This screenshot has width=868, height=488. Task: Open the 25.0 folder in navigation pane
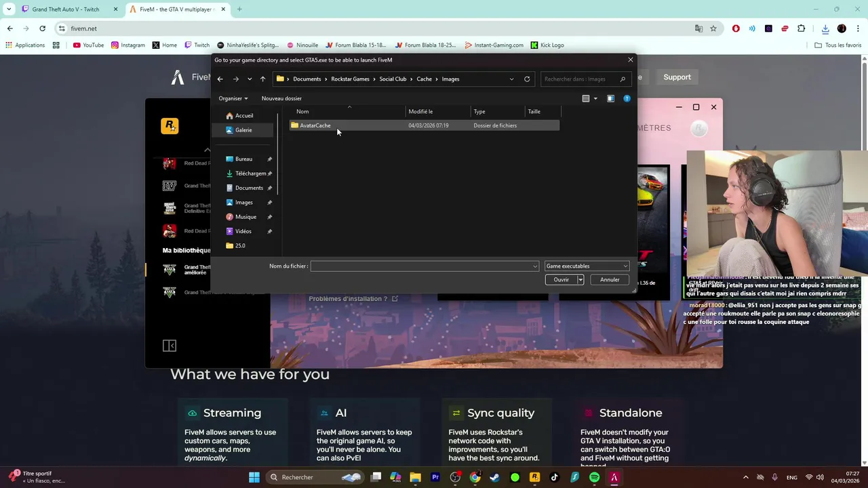(x=240, y=246)
